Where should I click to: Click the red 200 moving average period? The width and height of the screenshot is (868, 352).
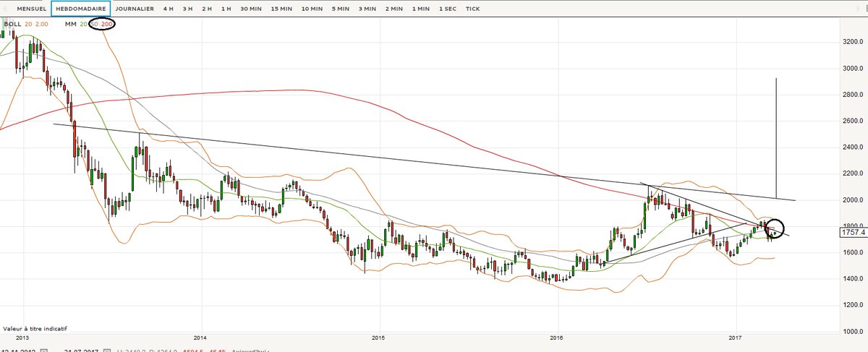[107, 24]
